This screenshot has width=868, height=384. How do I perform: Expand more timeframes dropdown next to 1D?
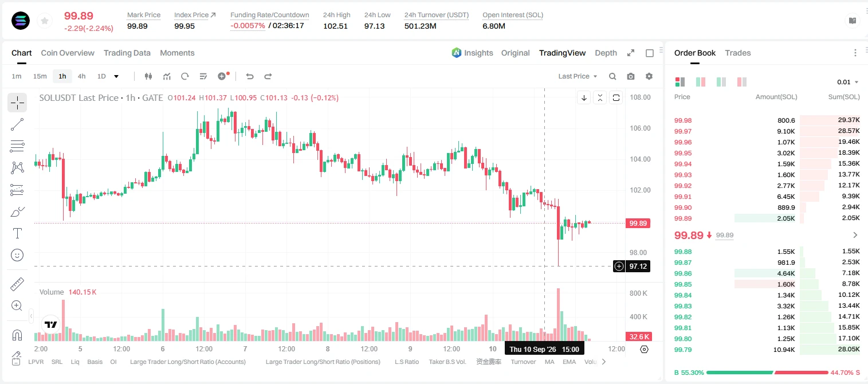click(116, 76)
